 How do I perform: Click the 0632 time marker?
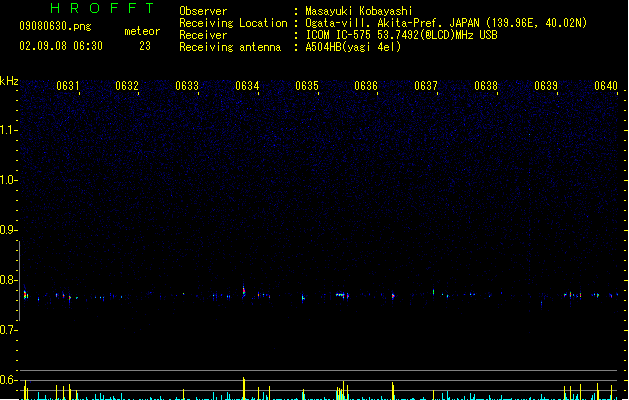pyautogui.click(x=127, y=86)
